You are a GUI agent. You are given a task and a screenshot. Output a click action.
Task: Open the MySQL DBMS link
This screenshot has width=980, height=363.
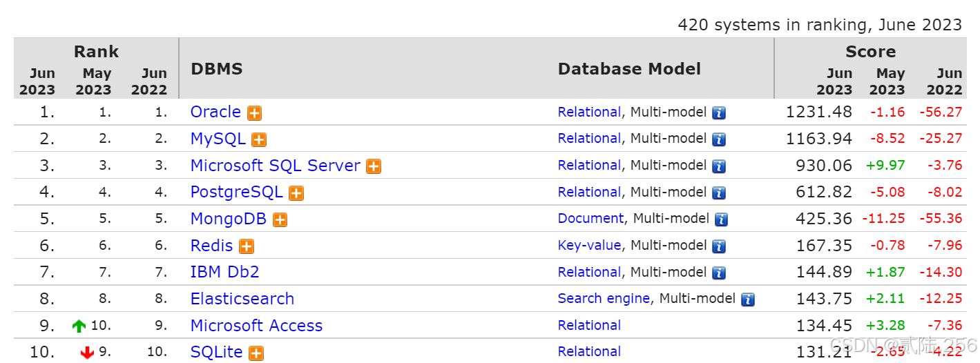218,139
